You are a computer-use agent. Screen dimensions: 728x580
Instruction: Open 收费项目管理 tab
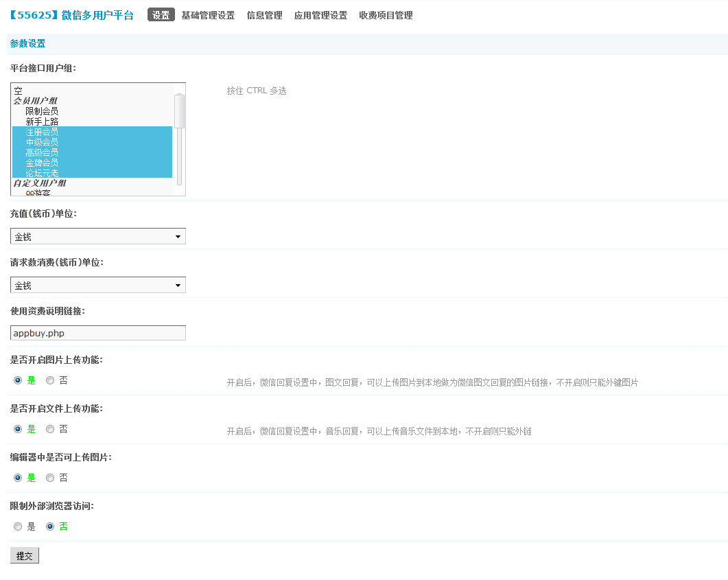pyautogui.click(x=386, y=15)
